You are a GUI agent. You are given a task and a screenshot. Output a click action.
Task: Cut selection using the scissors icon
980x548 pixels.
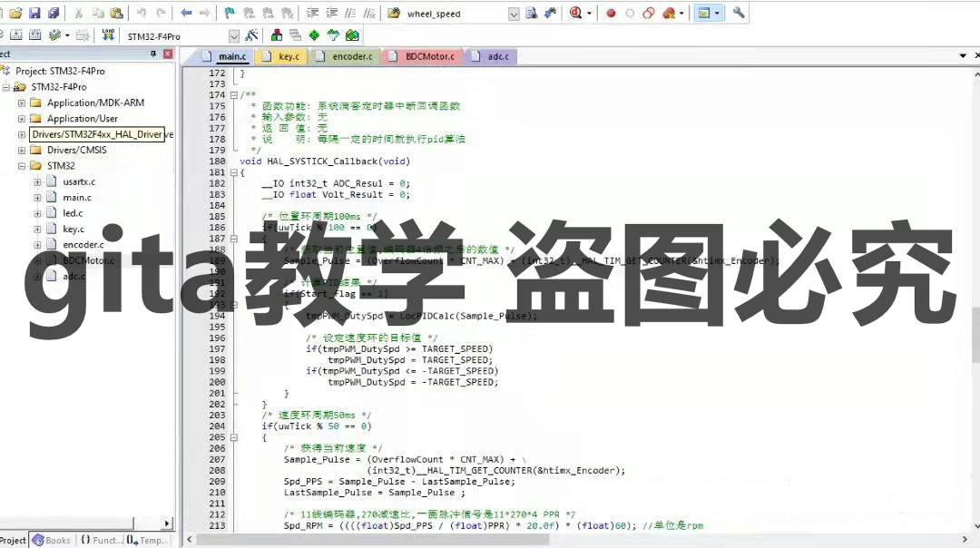pyautogui.click(x=79, y=13)
